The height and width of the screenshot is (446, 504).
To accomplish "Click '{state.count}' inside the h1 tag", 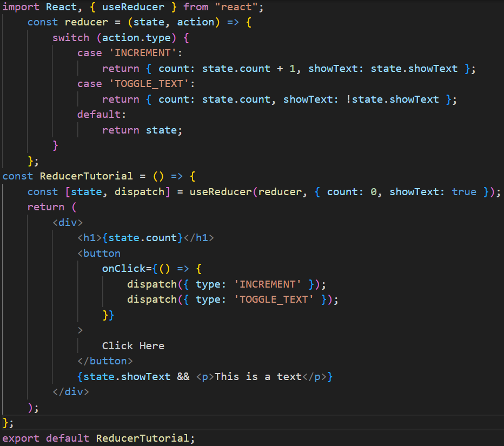I will click(142, 238).
